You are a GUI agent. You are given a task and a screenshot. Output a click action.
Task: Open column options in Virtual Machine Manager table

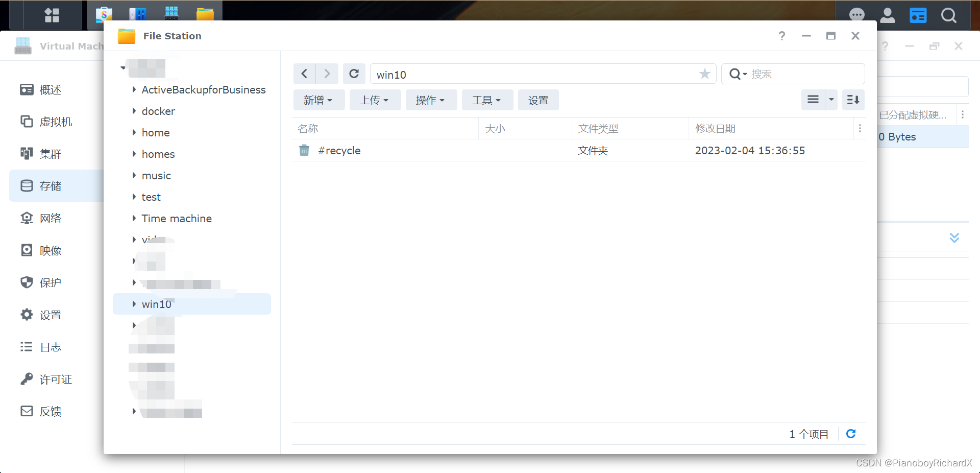pos(963,115)
